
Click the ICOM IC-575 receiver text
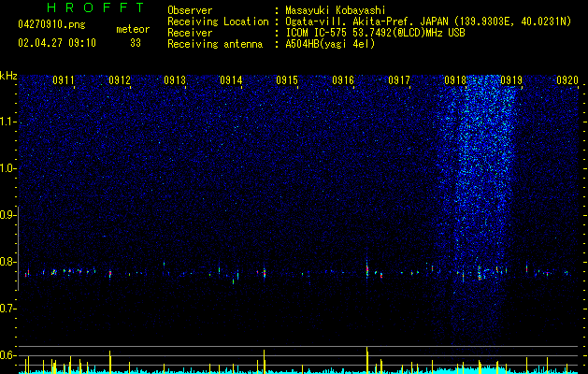[x=375, y=33]
